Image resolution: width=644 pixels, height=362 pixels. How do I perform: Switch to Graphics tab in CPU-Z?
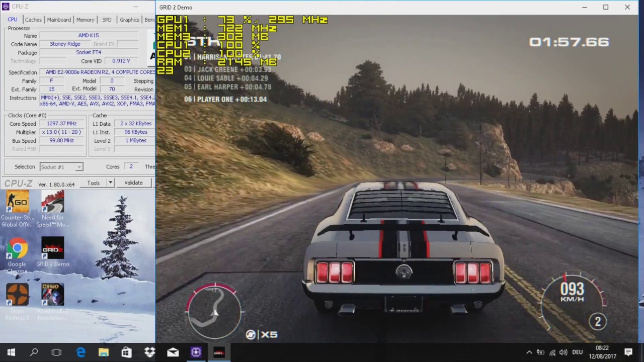click(x=129, y=20)
